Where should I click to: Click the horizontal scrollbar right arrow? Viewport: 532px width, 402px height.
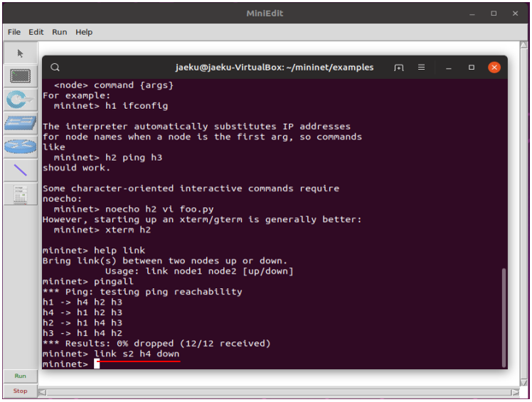(x=516, y=393)
